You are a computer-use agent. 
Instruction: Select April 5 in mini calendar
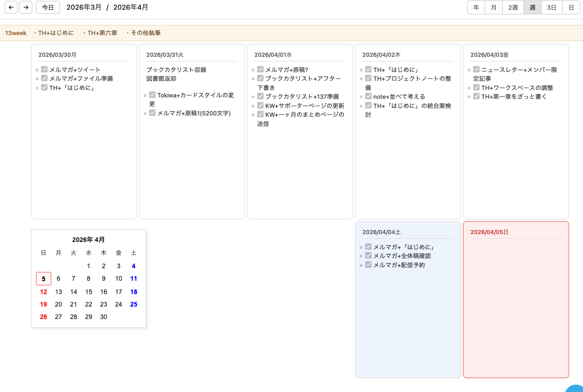point(43,278)
